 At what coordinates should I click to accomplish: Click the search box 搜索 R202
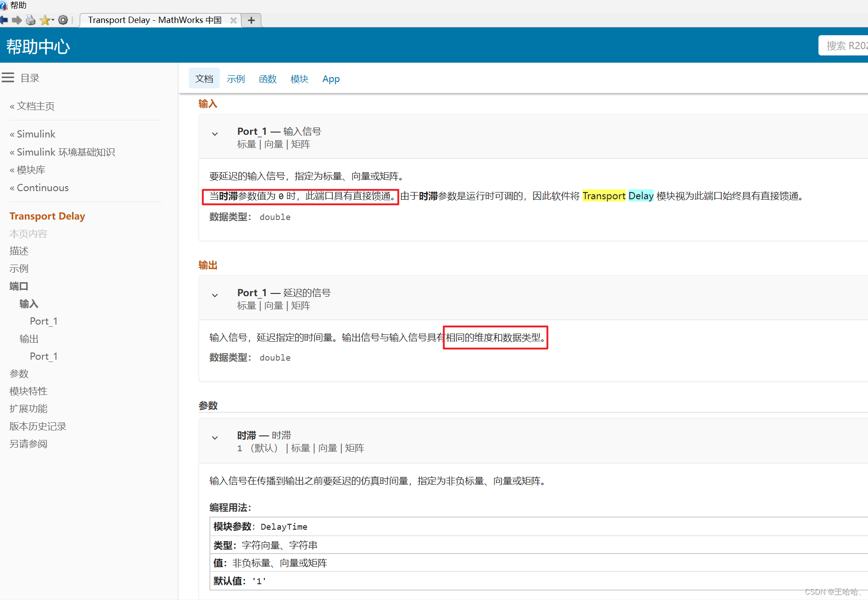843,46
